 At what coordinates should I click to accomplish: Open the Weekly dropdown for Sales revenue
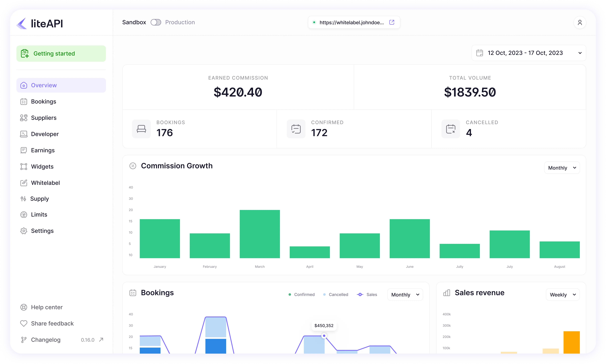click(563, 294)
